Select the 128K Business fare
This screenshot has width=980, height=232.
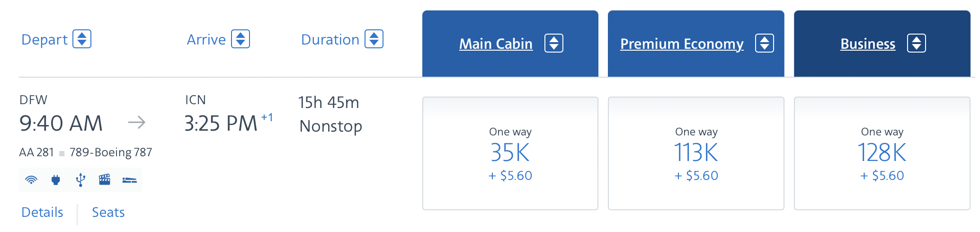[882, 153]
